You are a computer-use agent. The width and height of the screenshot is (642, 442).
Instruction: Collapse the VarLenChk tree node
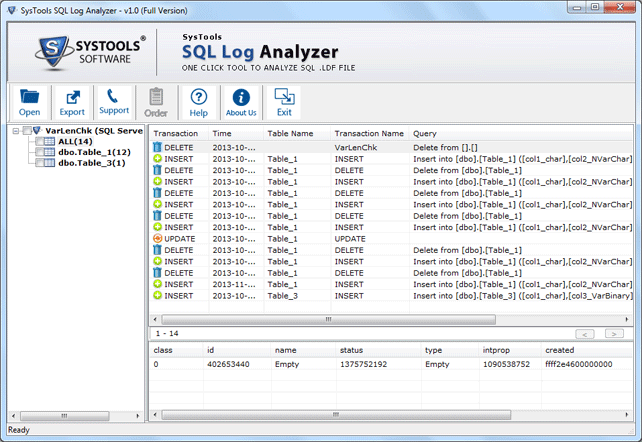[x=16, y=131]
